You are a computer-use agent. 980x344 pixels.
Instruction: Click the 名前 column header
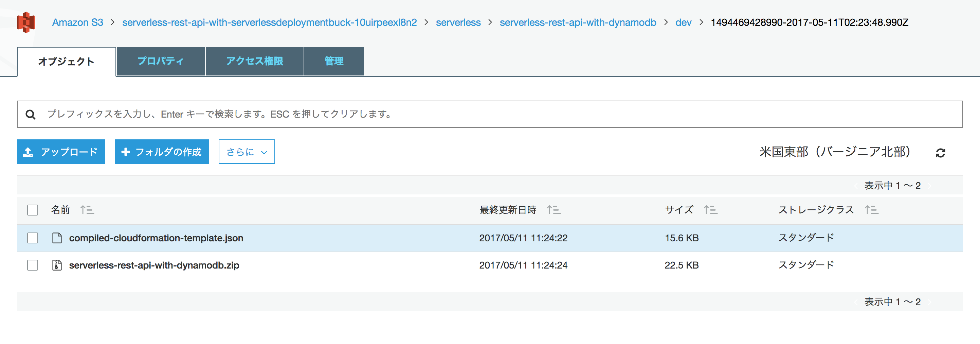(60, 210)
